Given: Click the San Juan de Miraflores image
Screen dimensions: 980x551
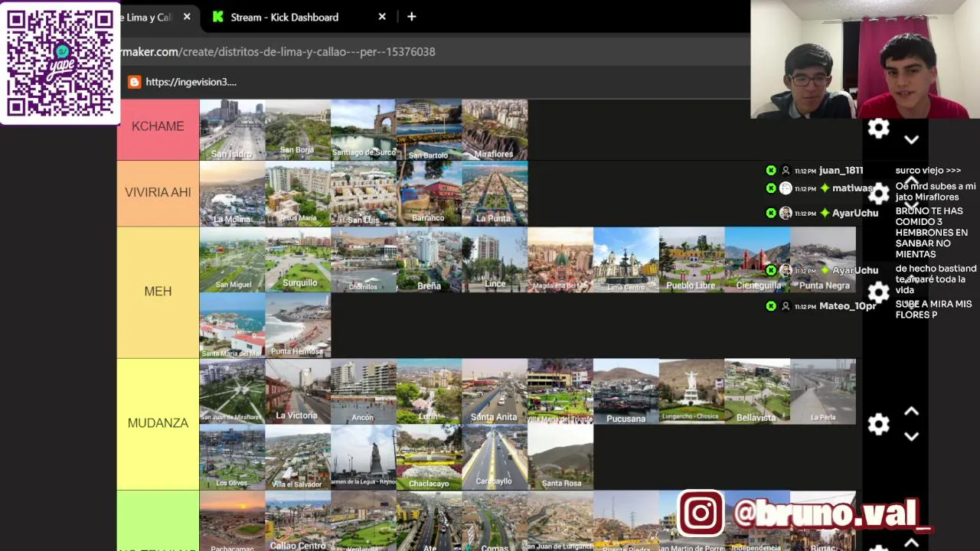Looking at the screenshot, I should pos(232,391).
